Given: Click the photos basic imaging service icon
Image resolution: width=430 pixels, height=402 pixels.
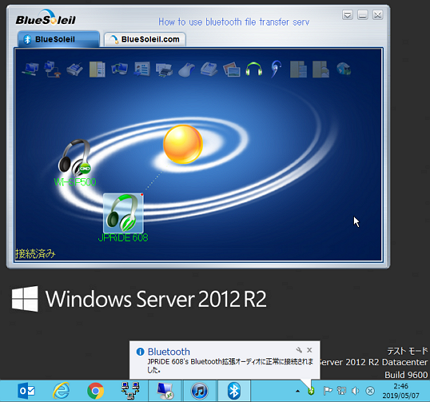Looking at the screenshot, I should 231,69.
